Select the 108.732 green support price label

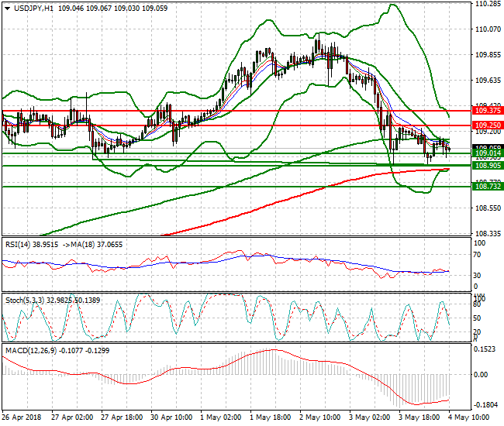point(488,186)
